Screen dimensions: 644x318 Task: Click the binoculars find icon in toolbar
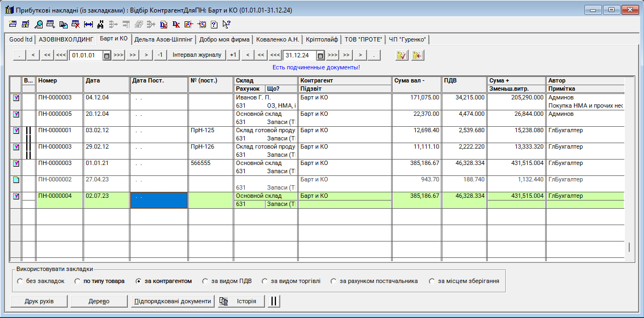[x=100, y=24]
